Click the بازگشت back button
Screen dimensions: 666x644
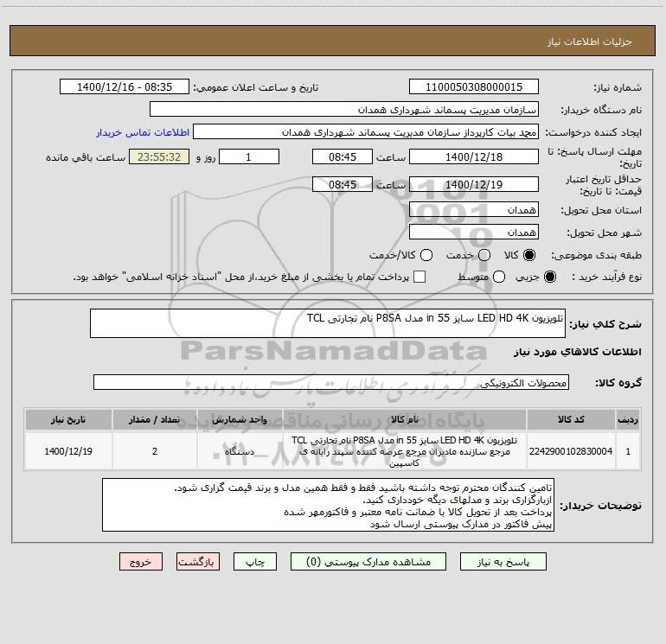pos(198,562)
